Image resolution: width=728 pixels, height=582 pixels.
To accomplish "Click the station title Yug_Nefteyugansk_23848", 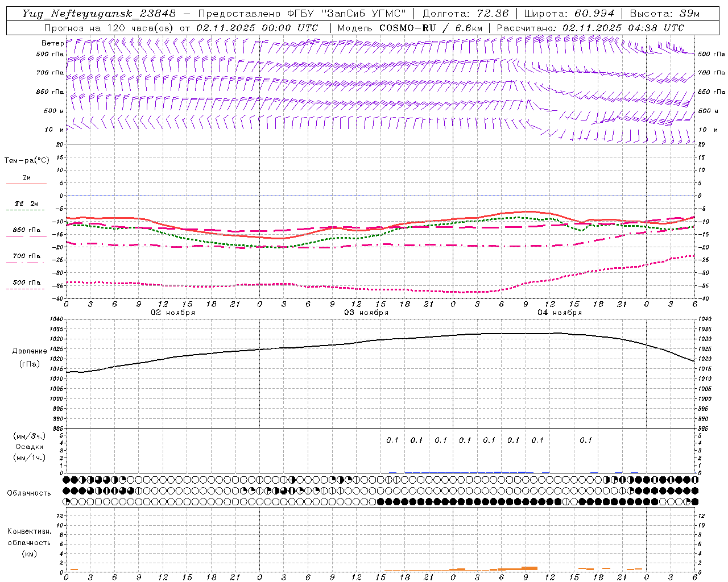I will (99, 14).
